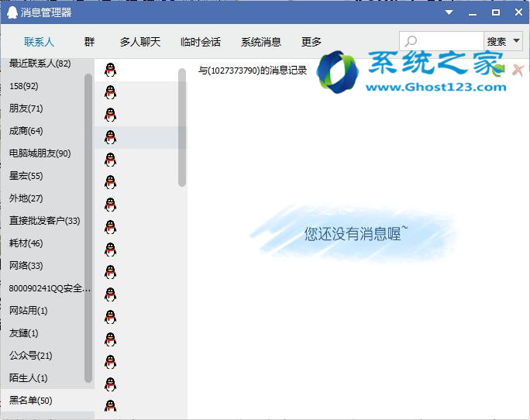
Task: Focus the message search input field
Action: (x=442, y=41)
